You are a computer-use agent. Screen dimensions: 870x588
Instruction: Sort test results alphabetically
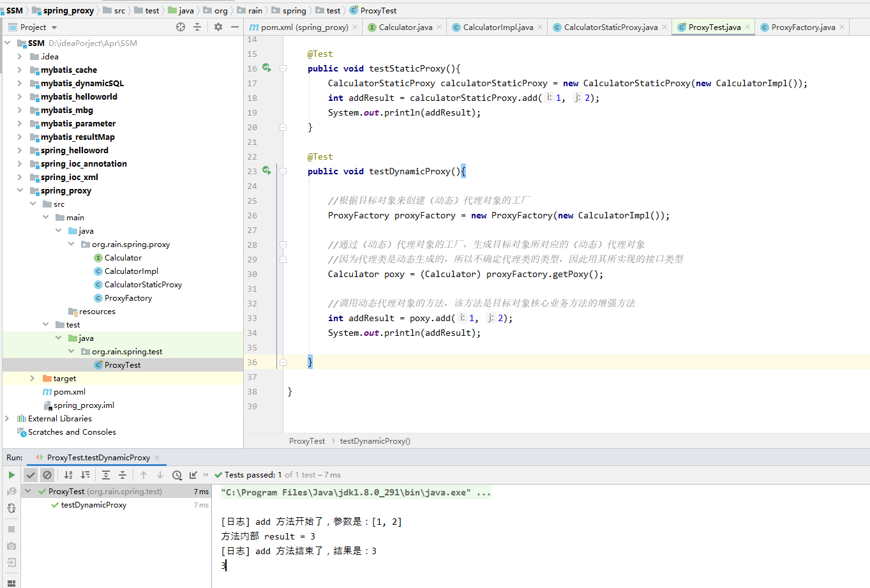click(x=68, y=475)
